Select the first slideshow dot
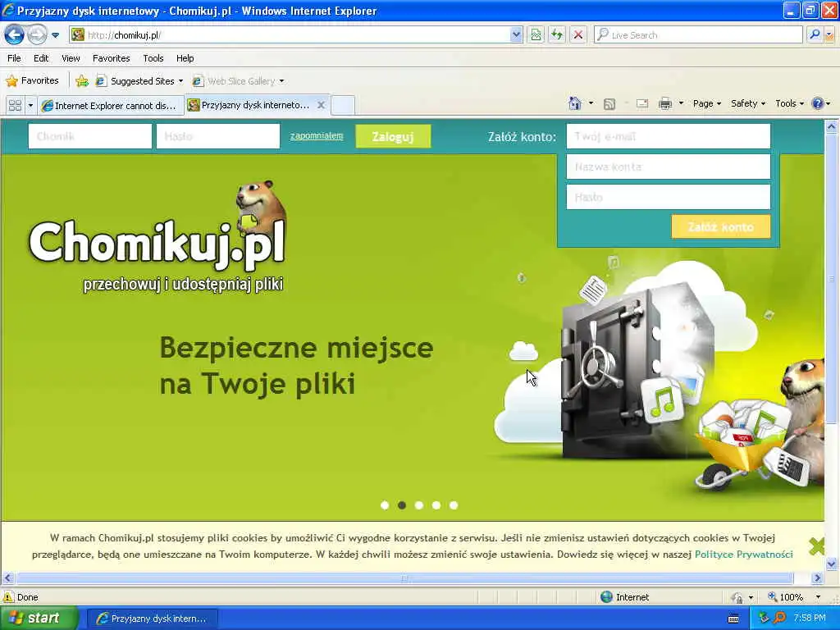 [385, 505]
